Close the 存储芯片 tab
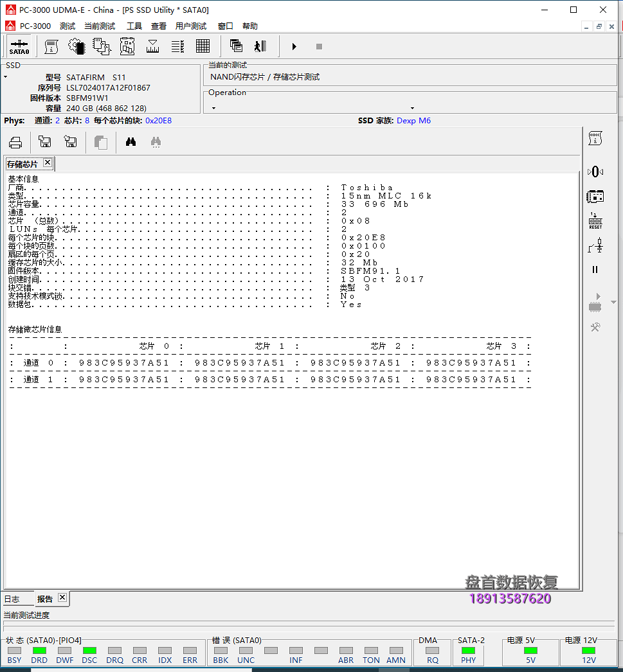 (48, 163)
